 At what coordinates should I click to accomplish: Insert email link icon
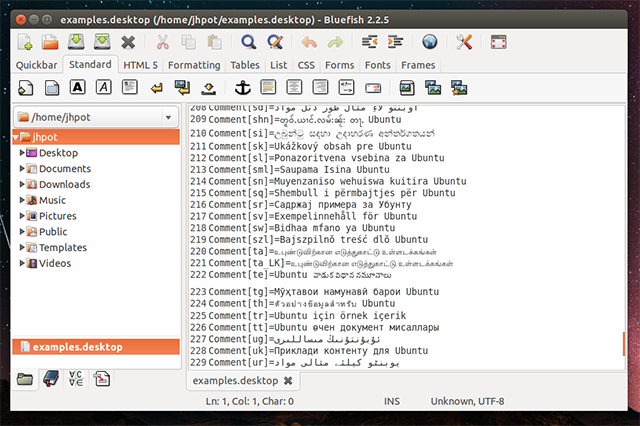pyautogui.click(x=373, y=88)
